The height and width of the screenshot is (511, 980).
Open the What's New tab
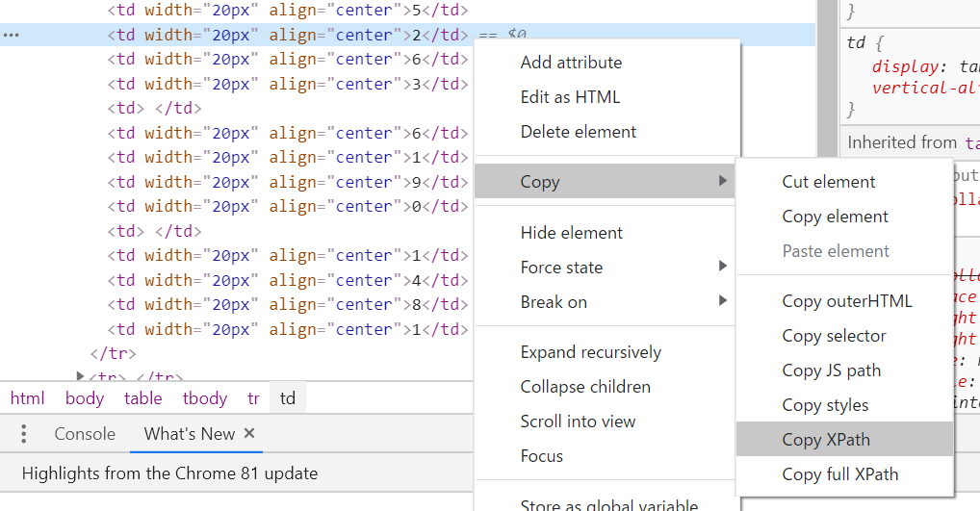[189, 434]
